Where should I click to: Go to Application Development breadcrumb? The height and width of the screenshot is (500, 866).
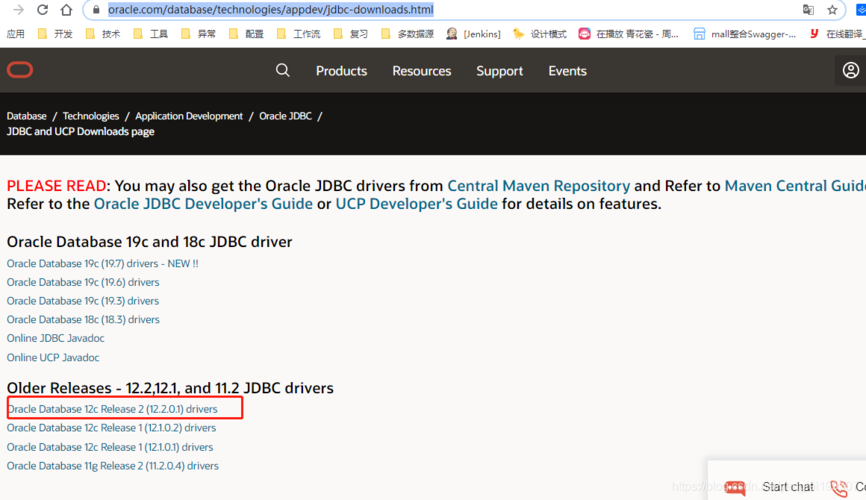(189, 116)
